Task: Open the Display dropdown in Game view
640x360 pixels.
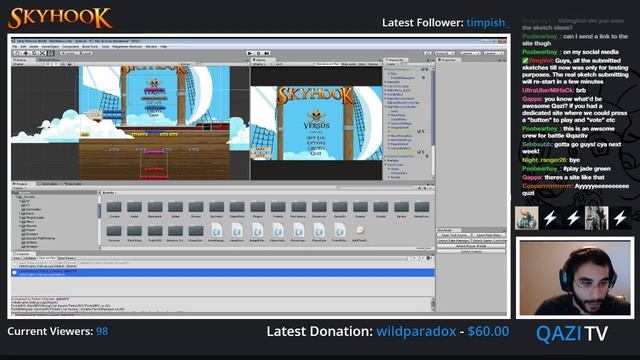Action: pos(262,64)
